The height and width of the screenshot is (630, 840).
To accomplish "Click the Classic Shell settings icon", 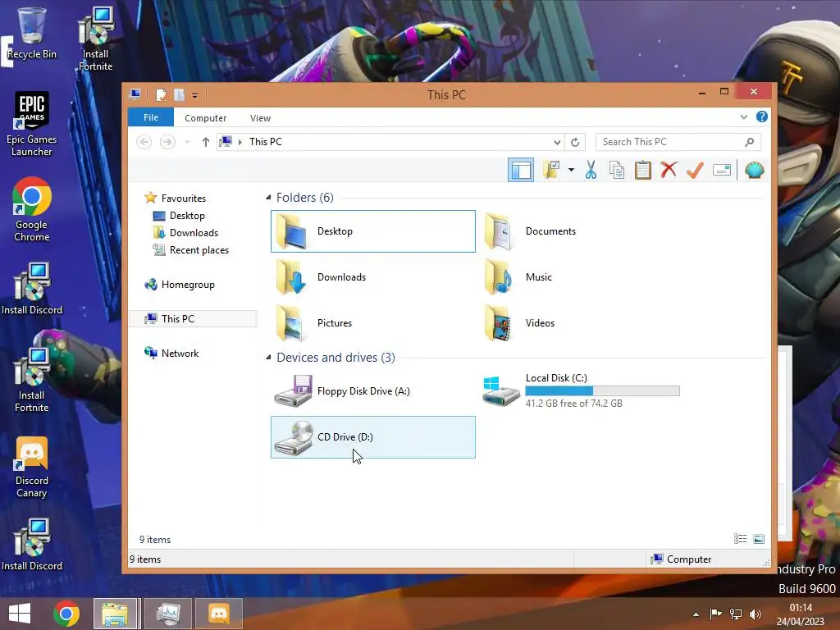I will (x=755, y=171).
